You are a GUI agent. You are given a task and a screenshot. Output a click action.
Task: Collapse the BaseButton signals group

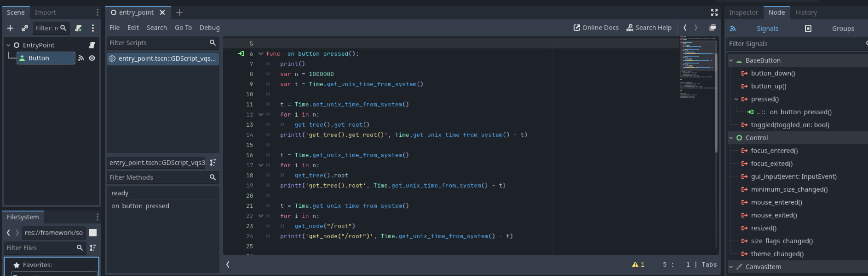(x=731, y=60)
